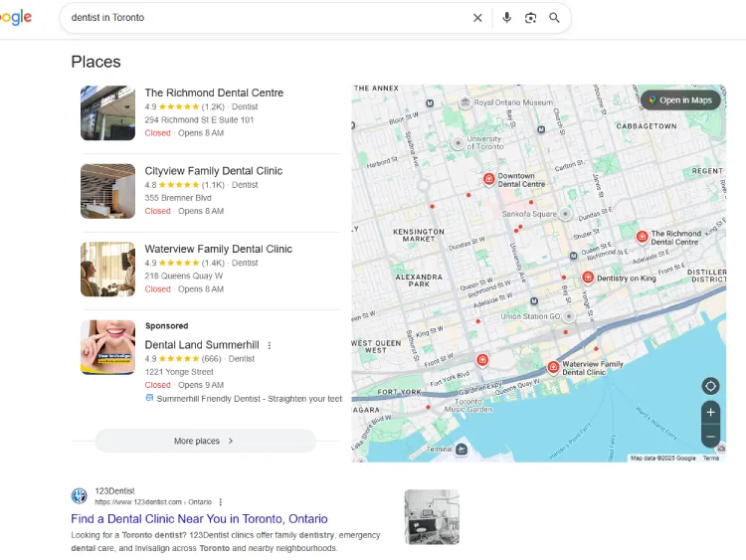Show more places button

pyautogui.click(x=206, y=441)
